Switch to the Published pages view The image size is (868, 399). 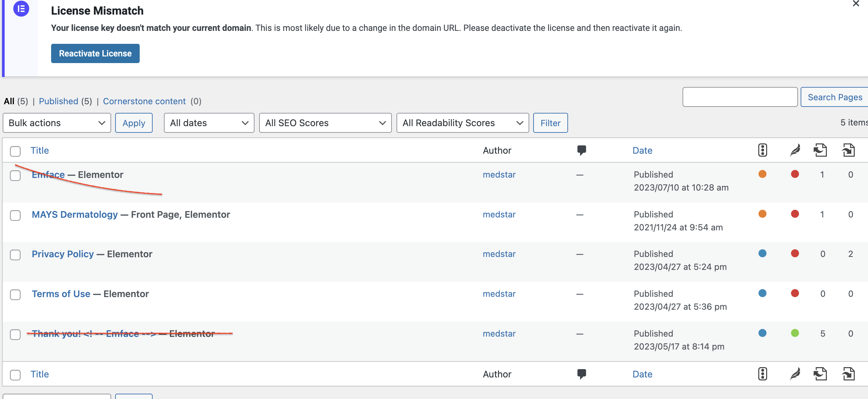(x=58, y=101)
